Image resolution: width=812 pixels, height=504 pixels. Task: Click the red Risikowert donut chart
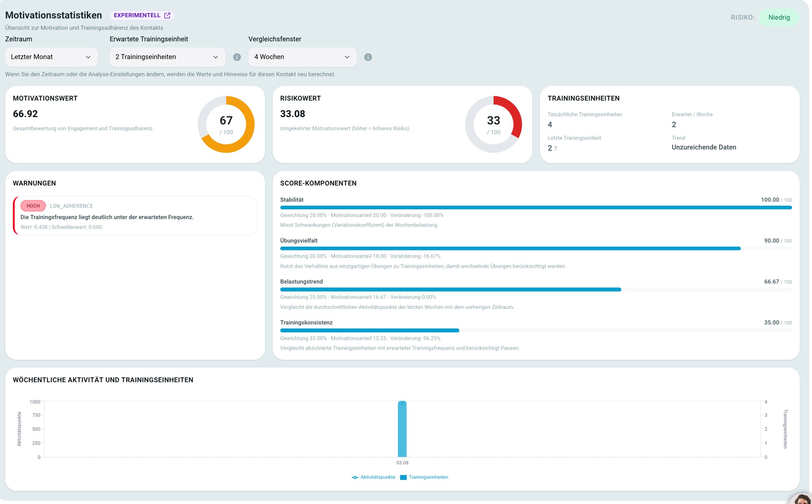coord(493,124)
